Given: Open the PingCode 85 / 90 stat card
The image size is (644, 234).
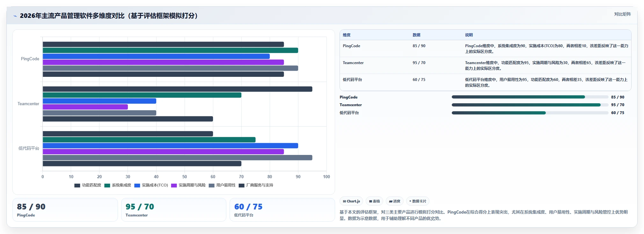Looking at the screenshot, I should [x=65, y=210].
